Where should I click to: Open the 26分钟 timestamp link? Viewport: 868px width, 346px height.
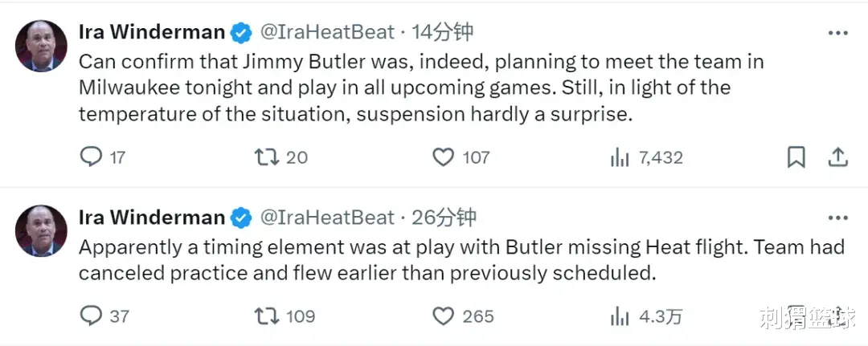click(444, 218)
